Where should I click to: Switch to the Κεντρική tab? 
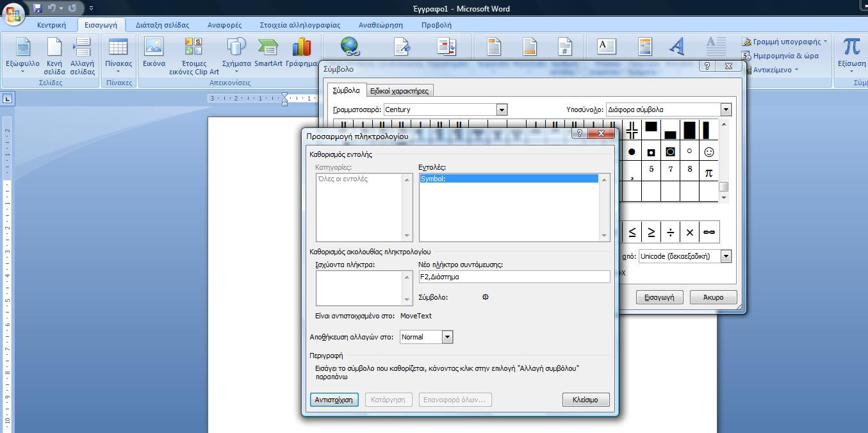(x=51, y=25)
